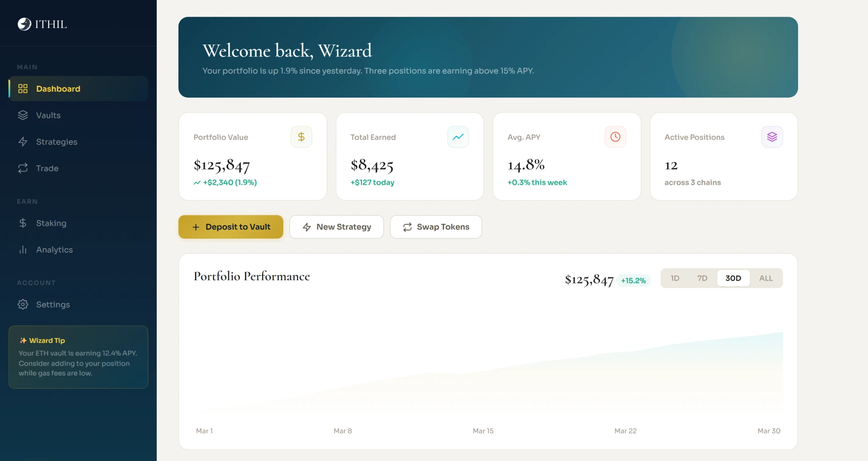868x461 pixels.
Task: Click the $8,425 Total Earned value
Action: [372, 165]
